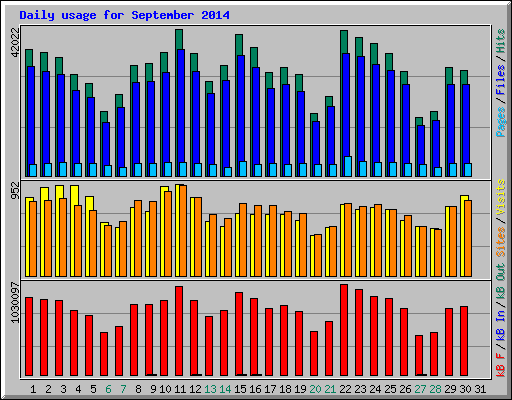Click x-axis day label 9
Screen dimensions: 512x400
click(x=153, y=389)
